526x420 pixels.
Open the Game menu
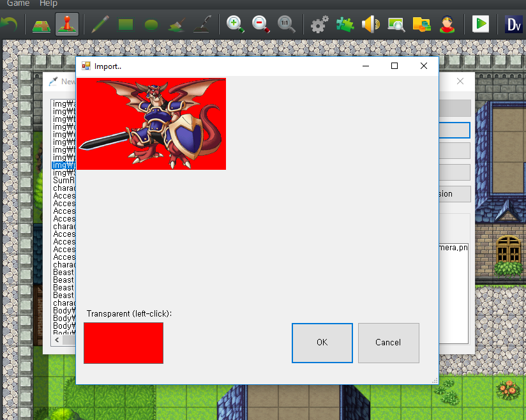pos(18,3)
